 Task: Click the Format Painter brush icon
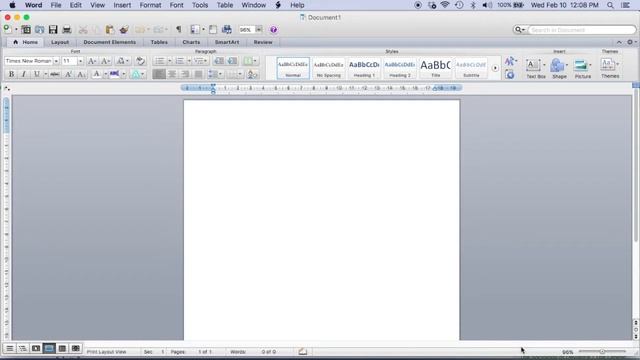pos(124,29)
